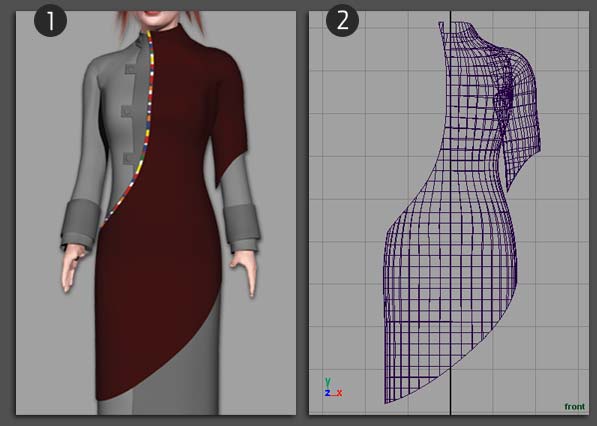Click the number 1 circle badge
The image size is (597, 426).
coord(50,20)
